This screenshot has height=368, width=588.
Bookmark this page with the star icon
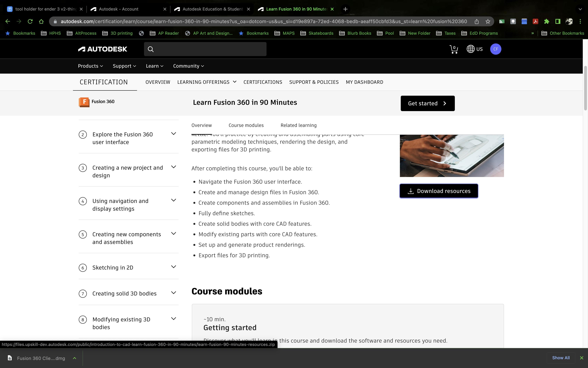pos(488,21)
